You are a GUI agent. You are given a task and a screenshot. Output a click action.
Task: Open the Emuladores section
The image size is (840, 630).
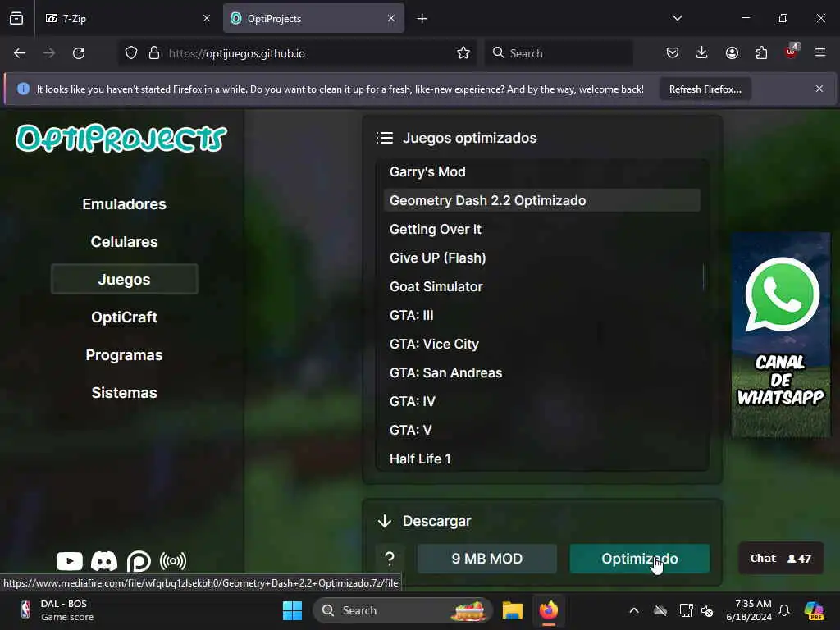point(125,204)
